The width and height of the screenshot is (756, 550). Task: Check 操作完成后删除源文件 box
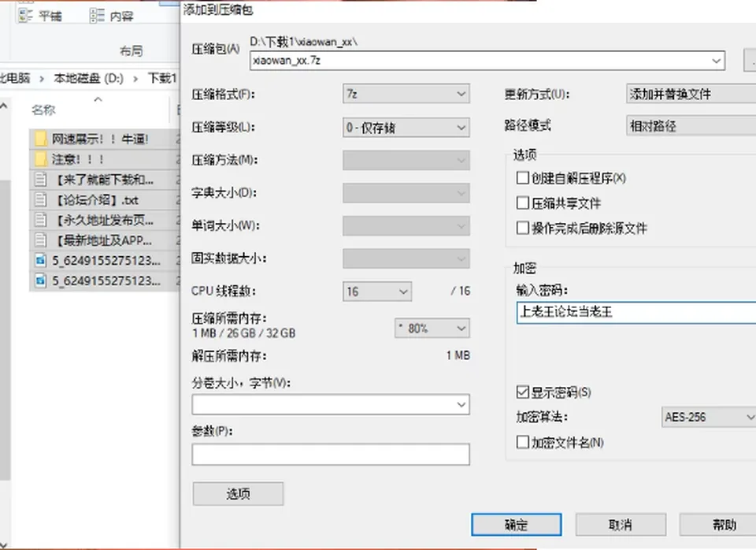523,228
